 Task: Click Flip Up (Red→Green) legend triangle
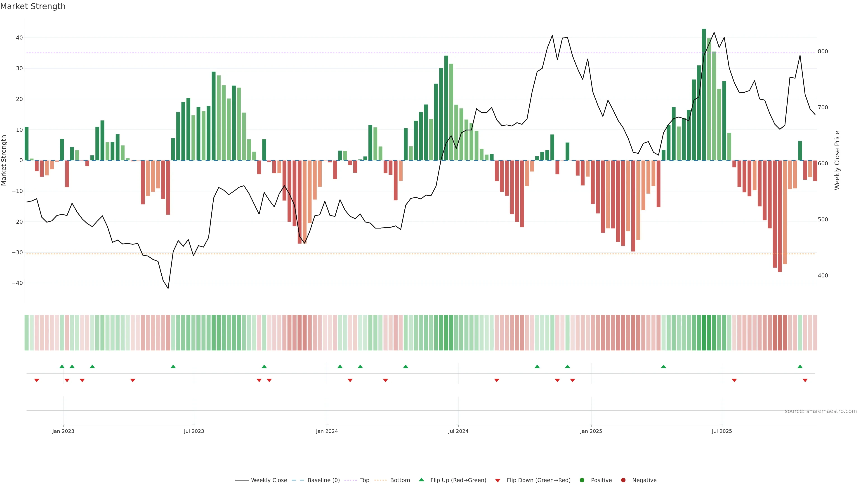421,480
